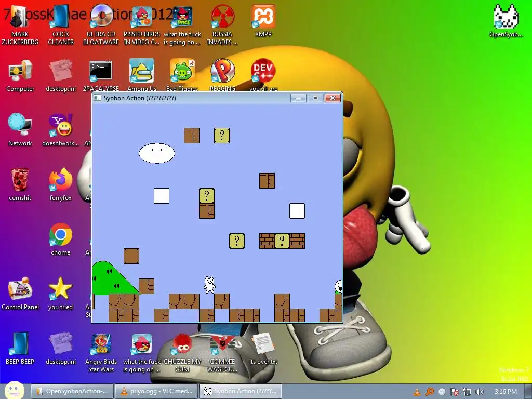Switch to OpenSyobonAction-... taskbar item
The height and width of the screenshot is (399, 532).
pyautogui.click(x=72, y=391)
